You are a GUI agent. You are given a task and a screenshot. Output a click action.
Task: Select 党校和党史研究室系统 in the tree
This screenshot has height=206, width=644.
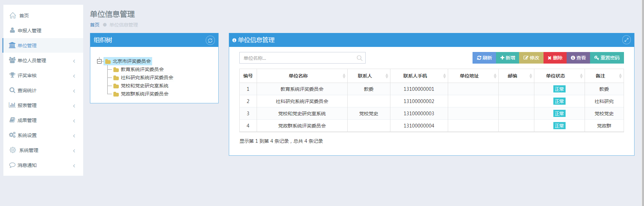(145, 86)
